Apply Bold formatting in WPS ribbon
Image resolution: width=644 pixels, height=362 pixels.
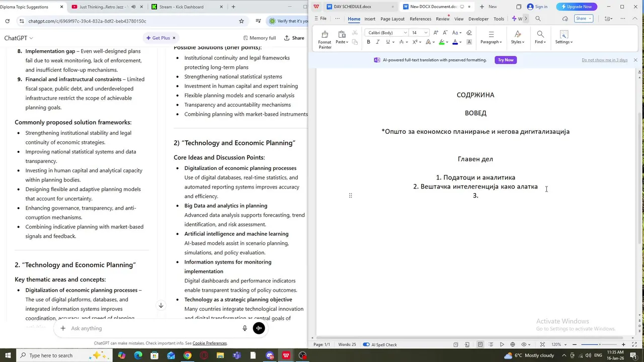click(368, 42)
